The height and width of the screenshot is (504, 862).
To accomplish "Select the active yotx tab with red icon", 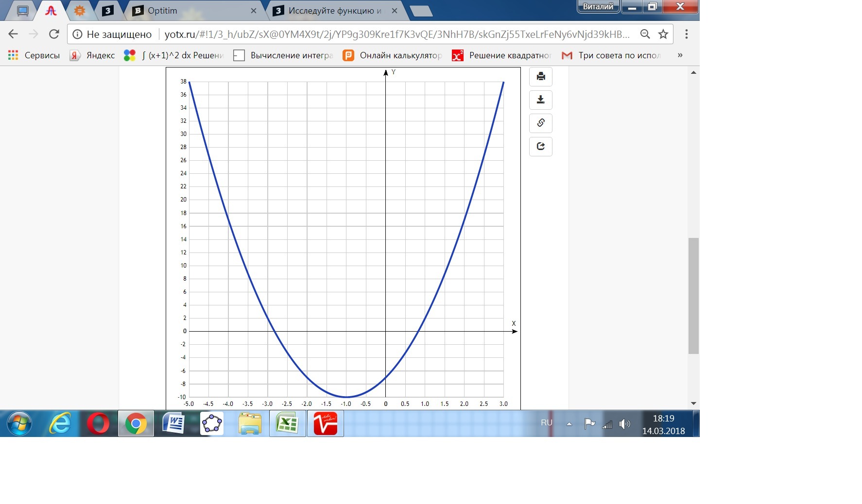I will tap(51, 11).
